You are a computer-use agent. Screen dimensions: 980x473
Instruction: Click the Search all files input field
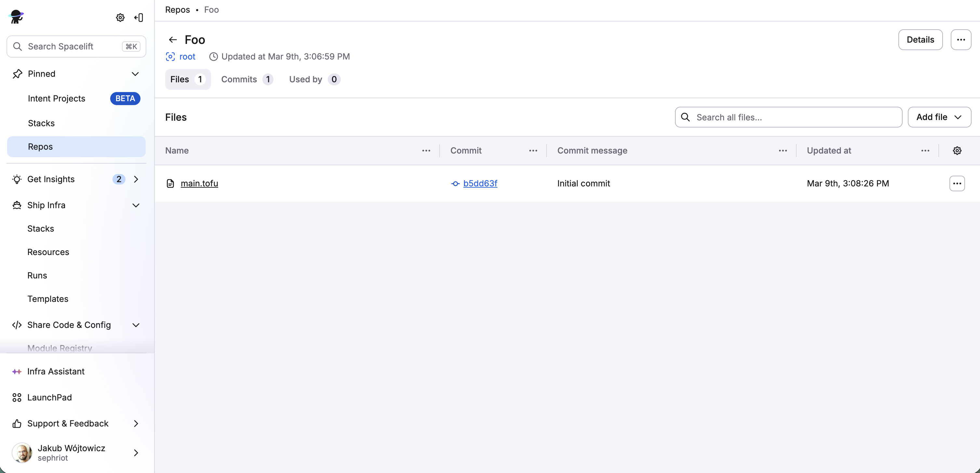coord(788,117)
